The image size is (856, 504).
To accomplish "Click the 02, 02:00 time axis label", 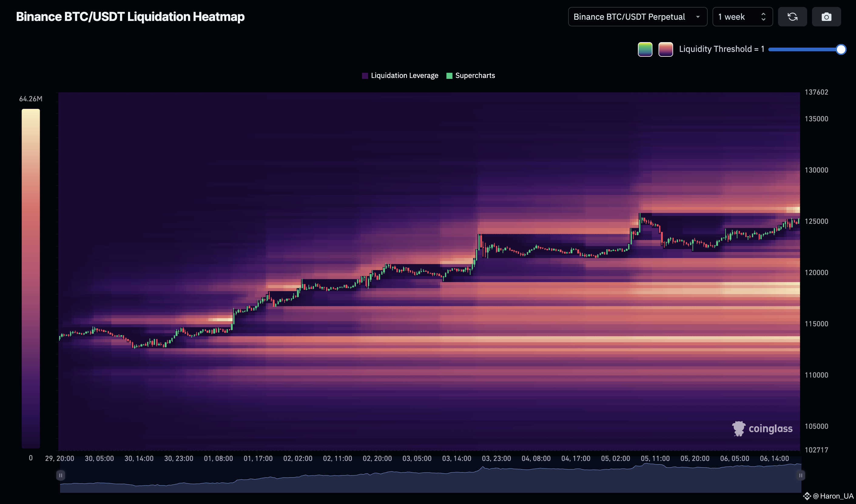I will click(298, 459).
